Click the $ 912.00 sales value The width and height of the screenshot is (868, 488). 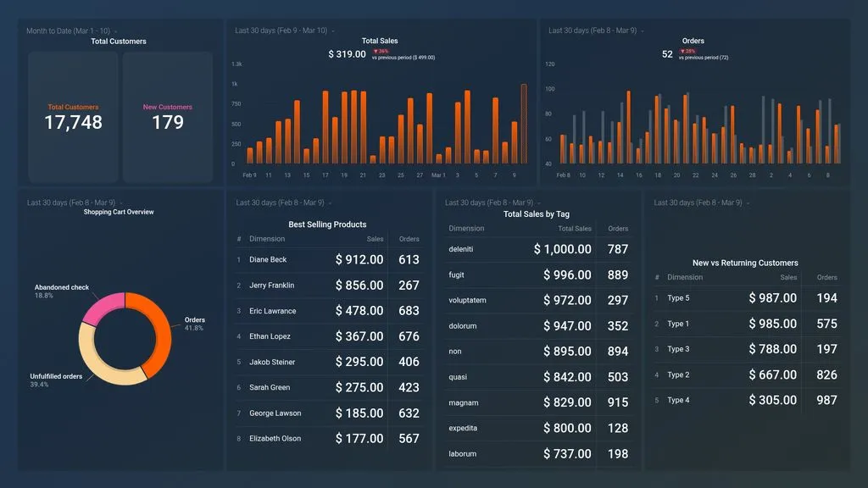pos(359,259)
